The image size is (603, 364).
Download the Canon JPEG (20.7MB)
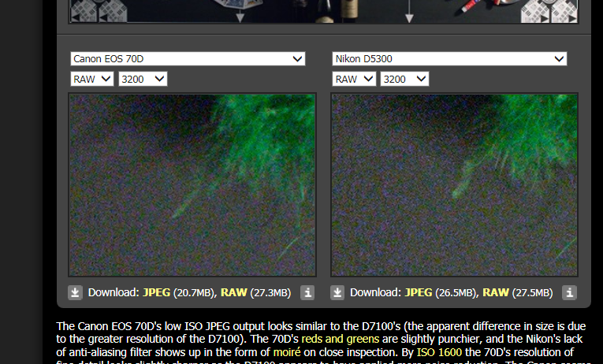click(157, 292)
